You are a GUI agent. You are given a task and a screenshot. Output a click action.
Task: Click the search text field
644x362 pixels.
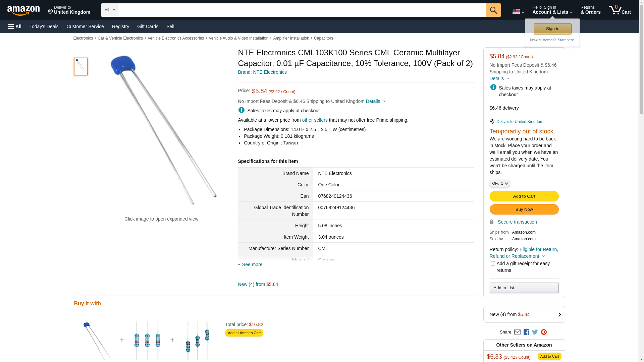click(302, 10)
